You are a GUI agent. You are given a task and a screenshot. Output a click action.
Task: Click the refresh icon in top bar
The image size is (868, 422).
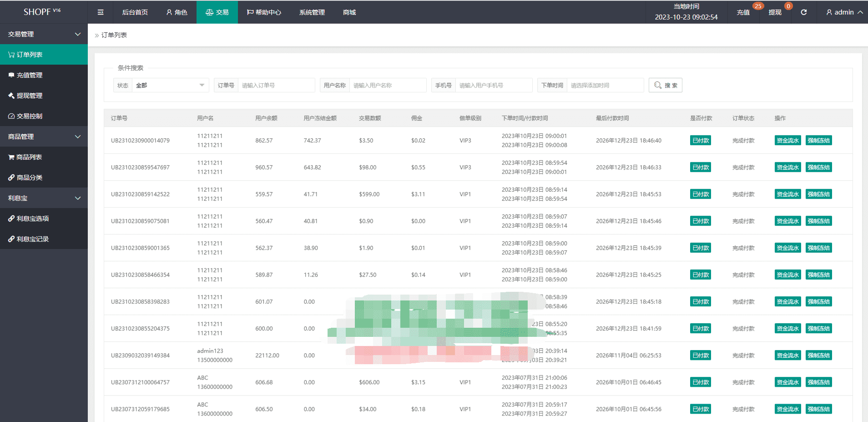(x=804, y=12)
